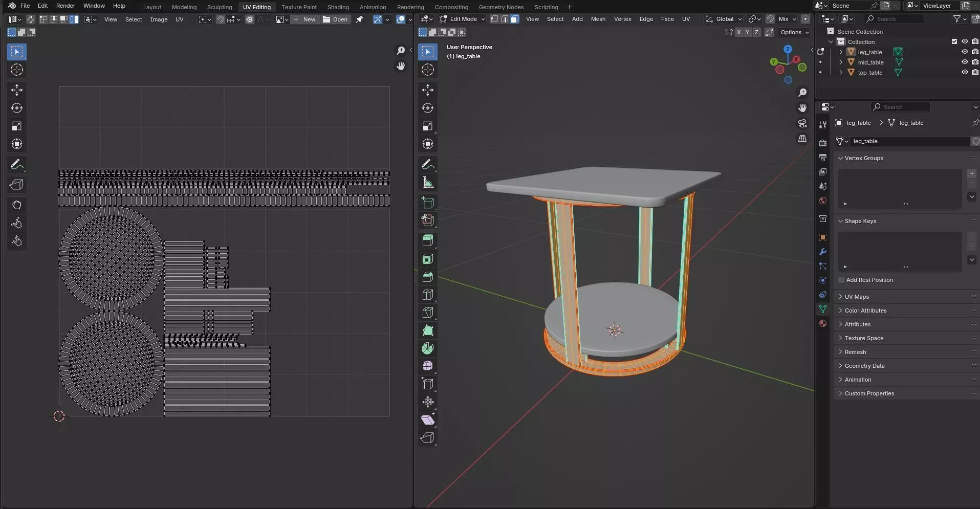Select the Smooth vertices tool
Screen dimensions: 980x509
(x=428, y=366)
